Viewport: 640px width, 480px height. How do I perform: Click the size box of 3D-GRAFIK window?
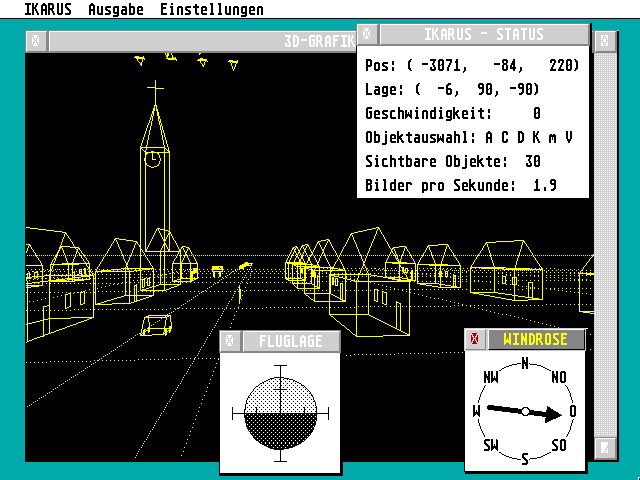(x=605, y=449)
